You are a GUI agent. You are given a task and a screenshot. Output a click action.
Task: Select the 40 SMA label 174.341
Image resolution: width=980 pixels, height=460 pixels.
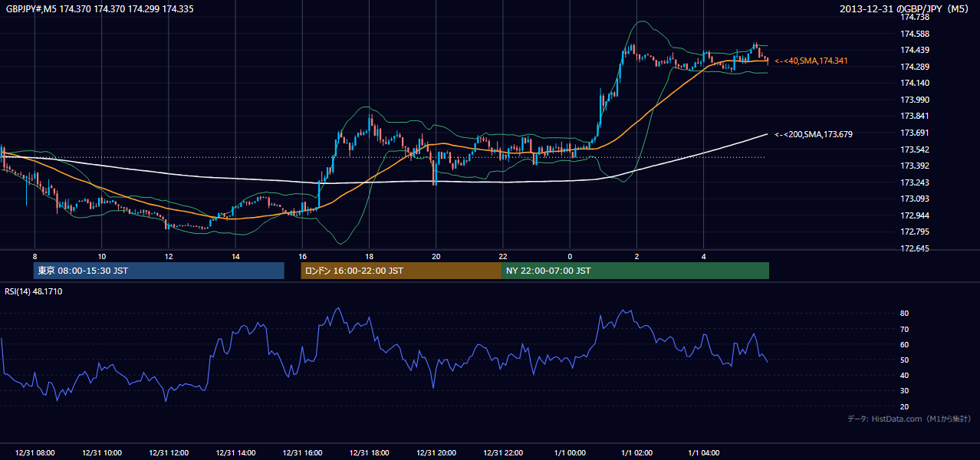pyautogui.click(x=811, y=61)
